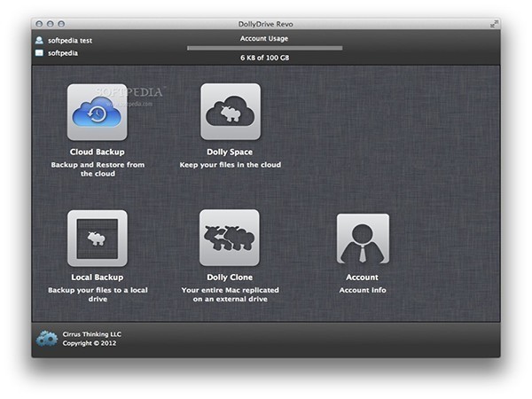532x399 pixels.
Task: Click the 'DollyDrive Revo' window title
Action: [266, 24]
